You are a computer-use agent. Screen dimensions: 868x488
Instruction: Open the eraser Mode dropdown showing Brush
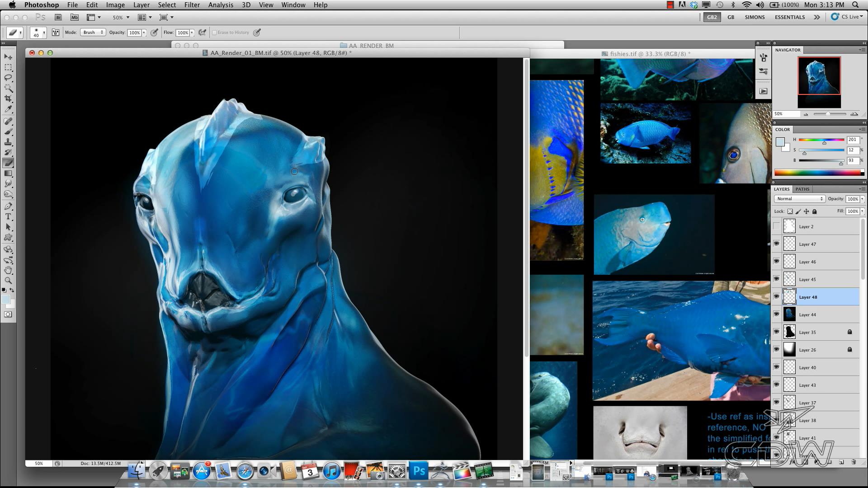[x=93, y=33]
